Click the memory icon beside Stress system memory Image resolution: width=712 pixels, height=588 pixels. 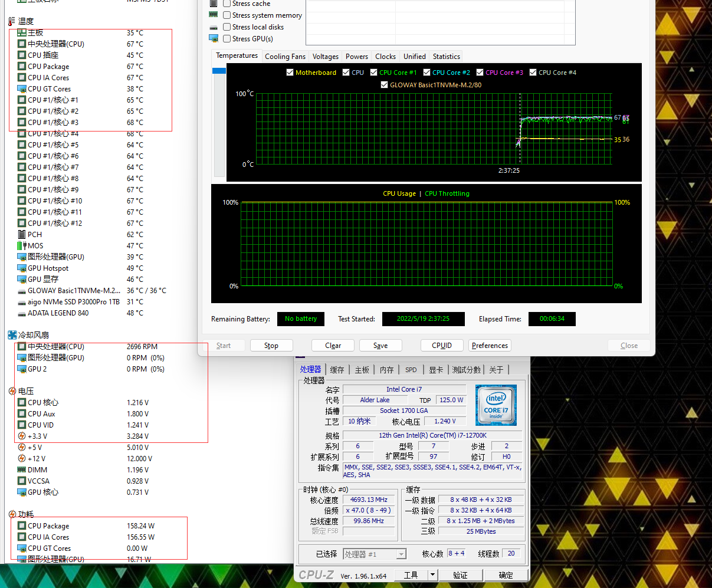214,15
